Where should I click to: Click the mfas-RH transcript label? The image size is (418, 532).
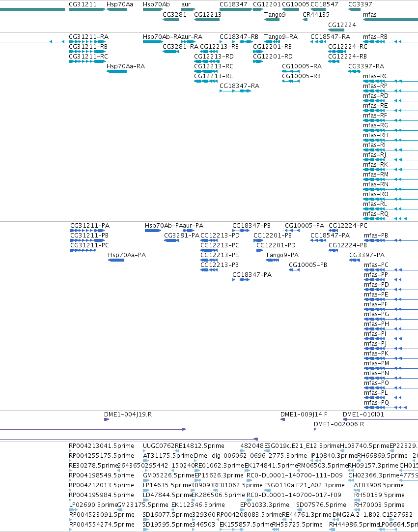[376, 135]
